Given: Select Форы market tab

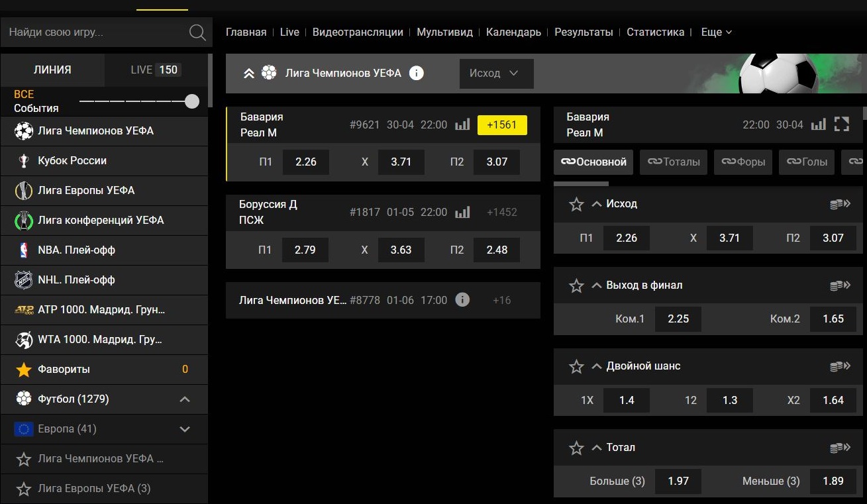Looking at the screenshot, I should 743,162.
